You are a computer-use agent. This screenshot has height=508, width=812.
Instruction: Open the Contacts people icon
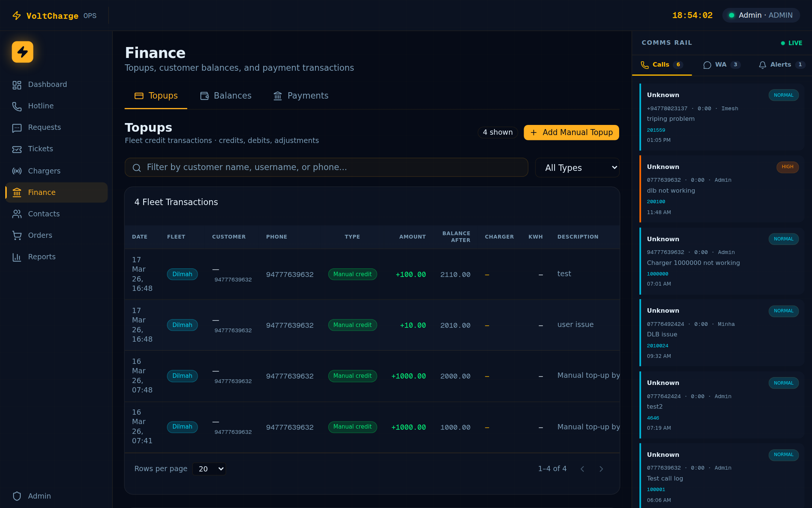coord(17,214)
